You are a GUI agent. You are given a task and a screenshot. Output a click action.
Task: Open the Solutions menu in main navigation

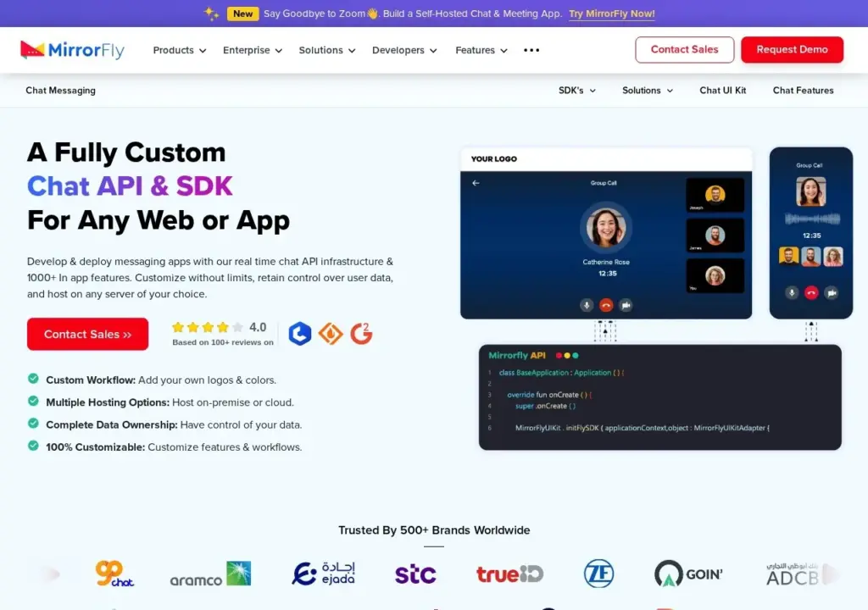click(326, 50)
